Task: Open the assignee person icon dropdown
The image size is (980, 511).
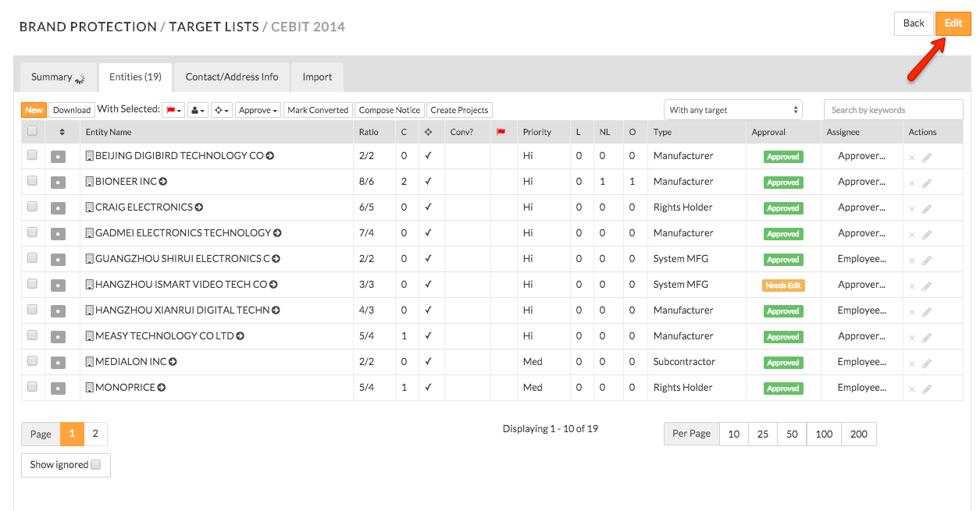Action: pos(197,110)
